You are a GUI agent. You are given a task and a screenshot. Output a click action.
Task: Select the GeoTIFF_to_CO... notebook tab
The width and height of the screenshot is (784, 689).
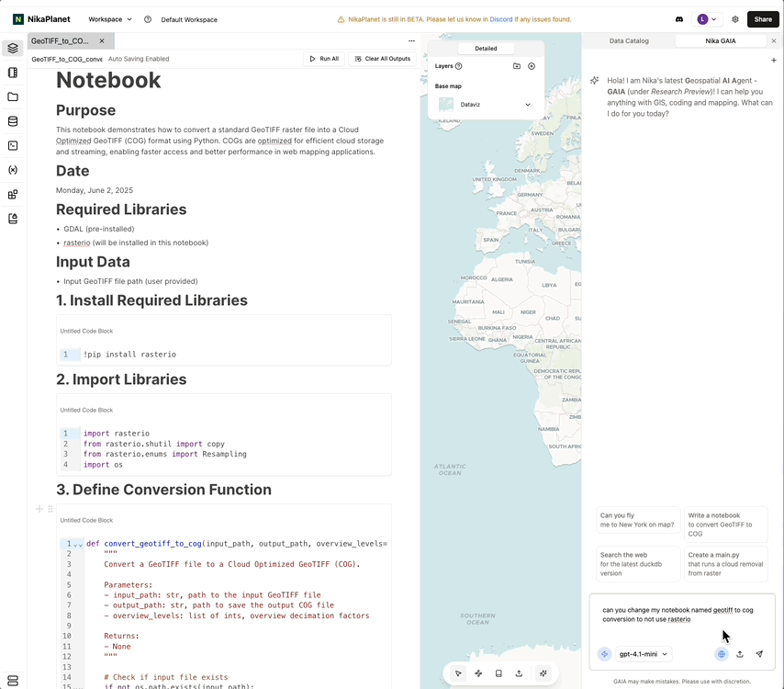pos(60,41)
